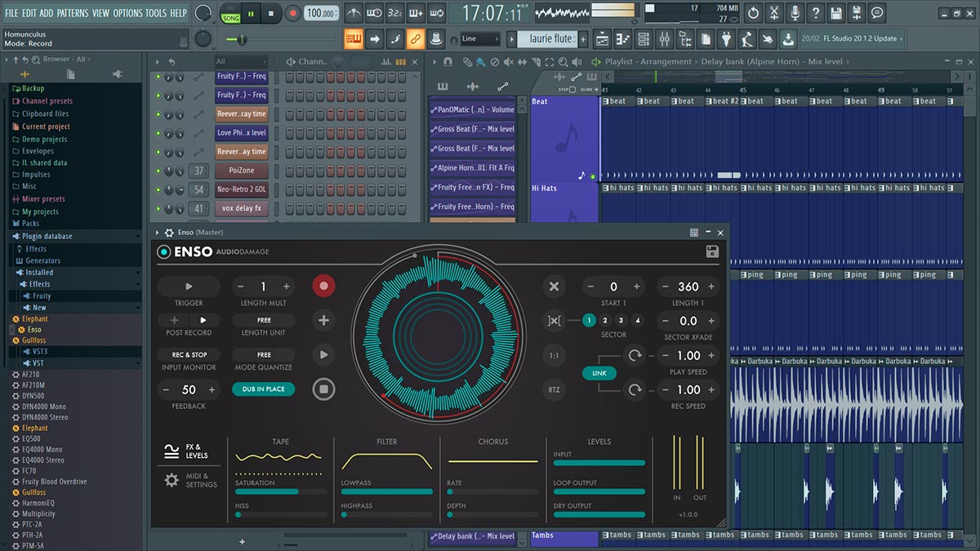Decrease the Feedback value with its minus button
Image resolution: width=980 pixels, height=551 pixels.
[x=166, y=389]
